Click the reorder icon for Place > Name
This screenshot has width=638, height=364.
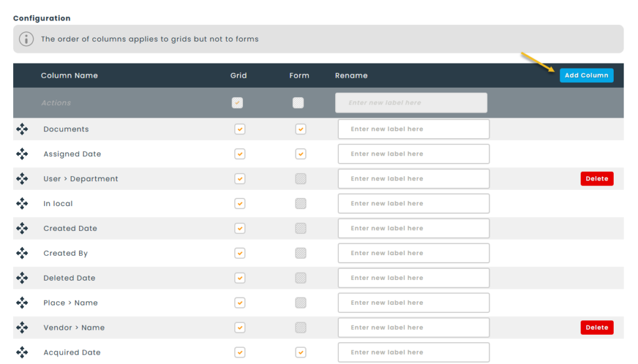click(22, 303)
